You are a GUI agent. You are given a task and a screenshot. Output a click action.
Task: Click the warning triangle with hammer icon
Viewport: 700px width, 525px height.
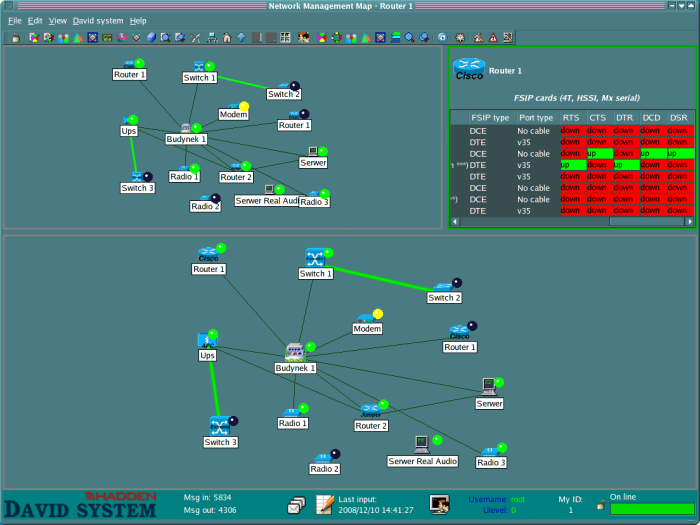[479, 38]
